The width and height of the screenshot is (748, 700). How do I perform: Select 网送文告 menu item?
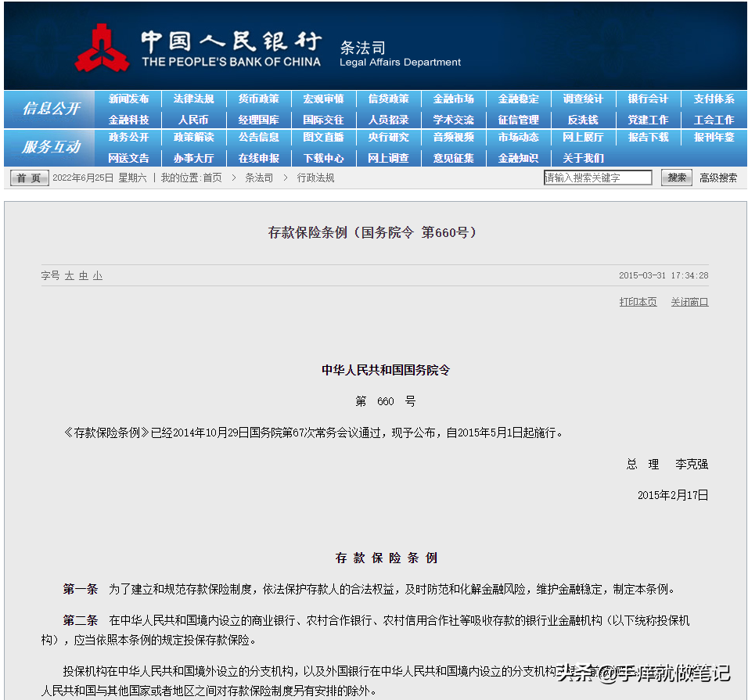128,158
